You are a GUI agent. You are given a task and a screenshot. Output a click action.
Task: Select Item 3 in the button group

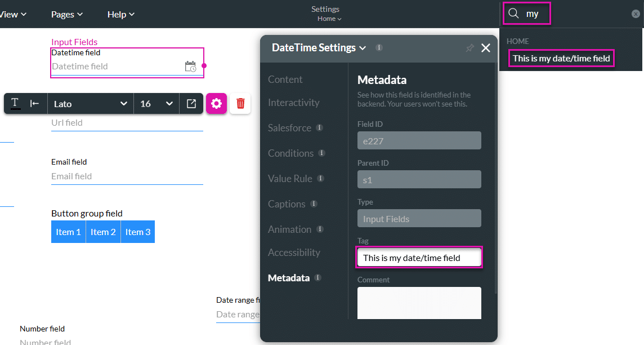point(138,232)
